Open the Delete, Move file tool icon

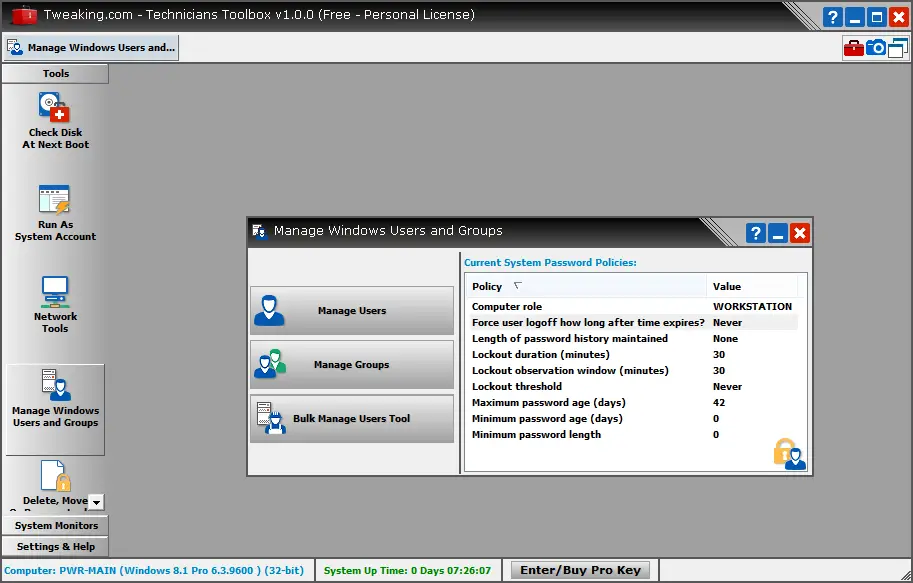tap(55, 476)
